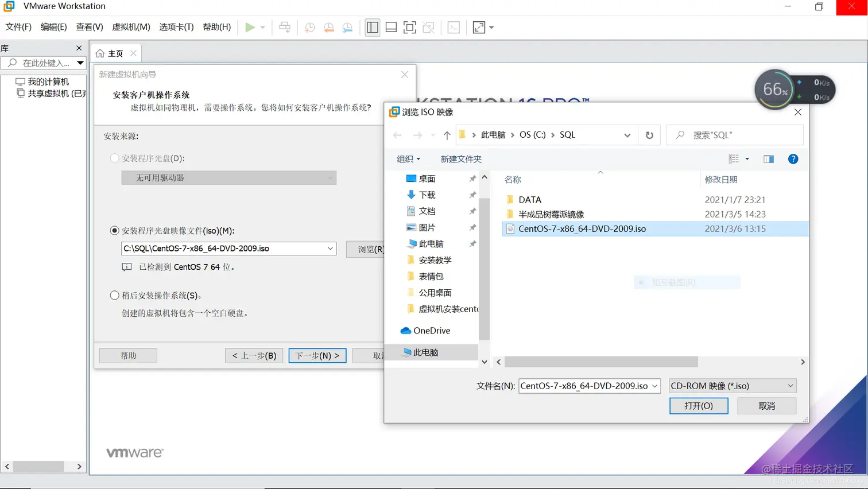Open the Tabs (选项卡) menu
Screen dimensions: 868x489
(176, 27)
